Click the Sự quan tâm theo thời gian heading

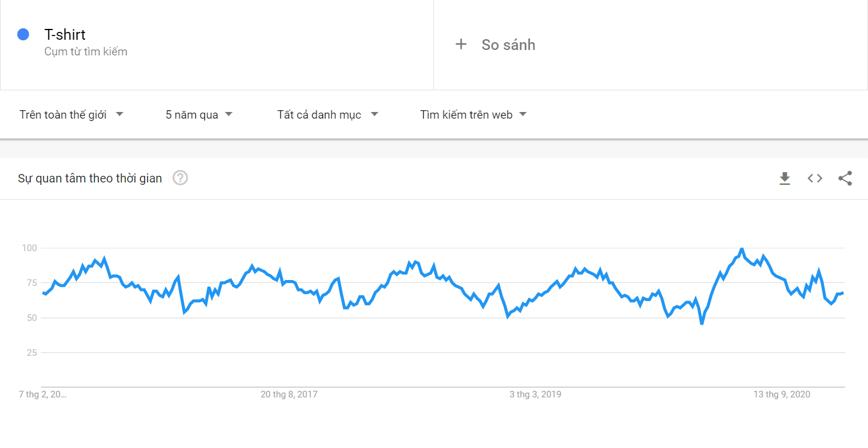(x=90, y=178)
